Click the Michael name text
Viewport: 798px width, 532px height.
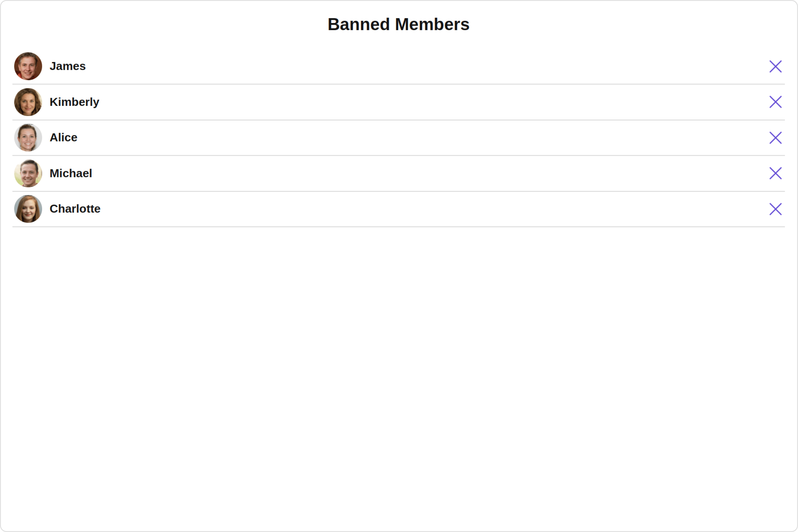point(70,173)
